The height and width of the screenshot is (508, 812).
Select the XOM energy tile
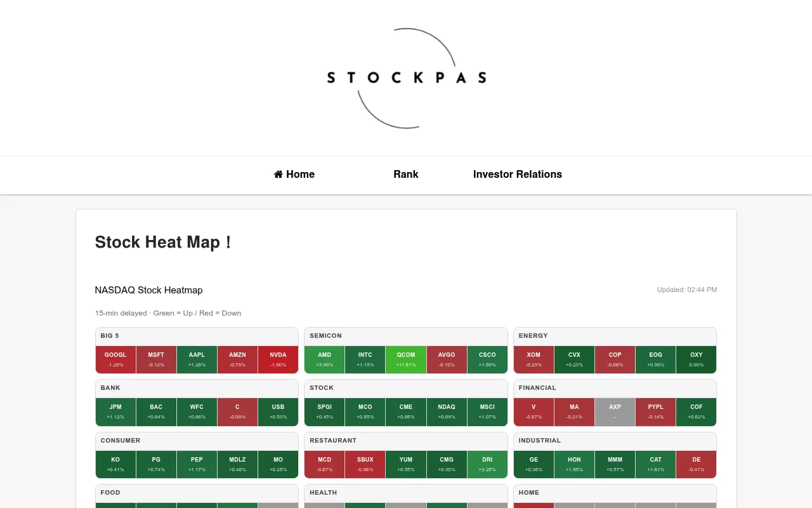coord(534,359)
